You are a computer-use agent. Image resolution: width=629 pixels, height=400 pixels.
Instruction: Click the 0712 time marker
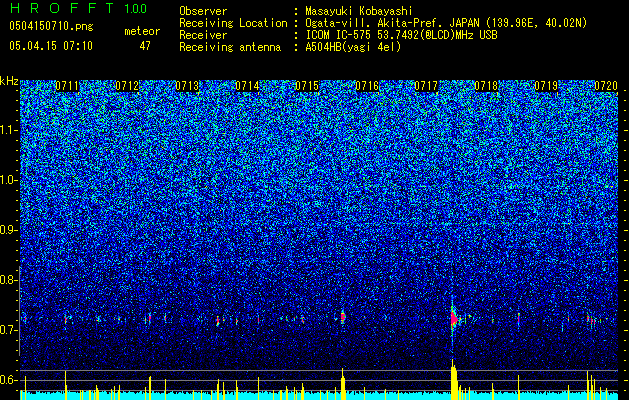pos(127,86)
